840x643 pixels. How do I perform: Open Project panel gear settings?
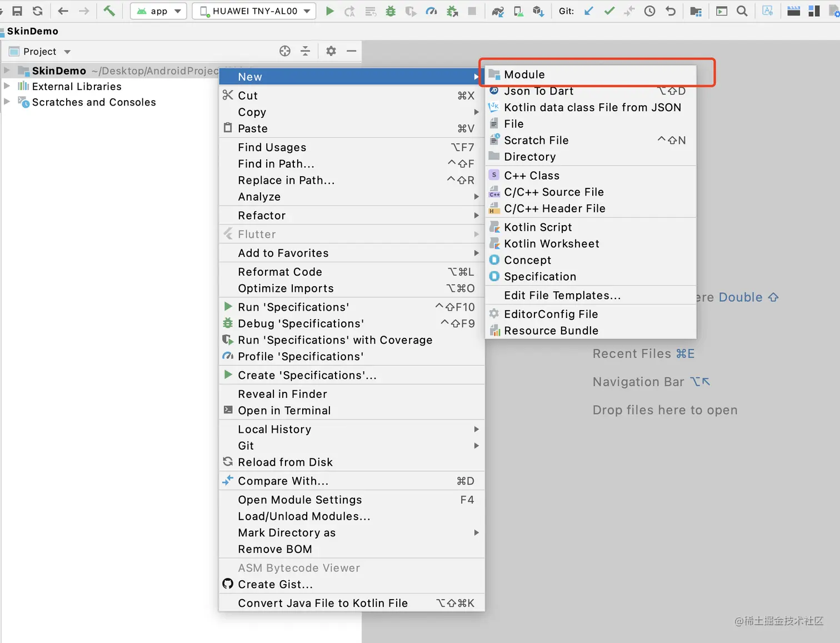click(331, 51)
